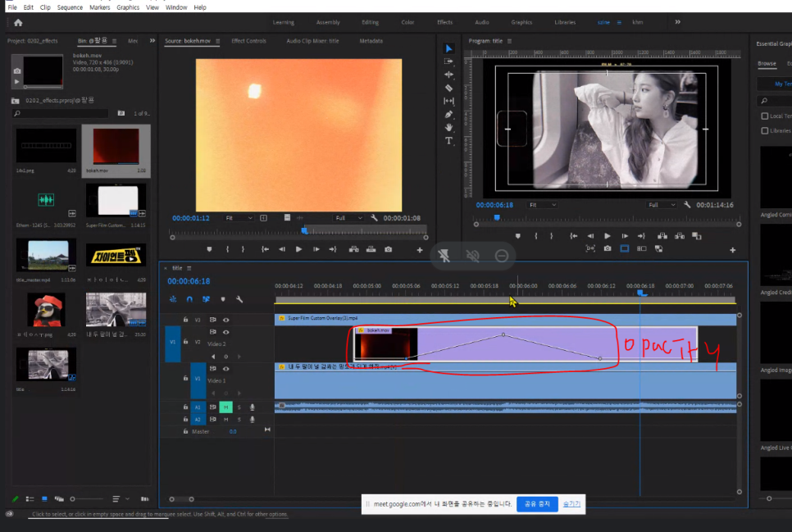Click Source monitor playhead scrubber
Screen dimensions: 792x532
click(x=304, y=230)
